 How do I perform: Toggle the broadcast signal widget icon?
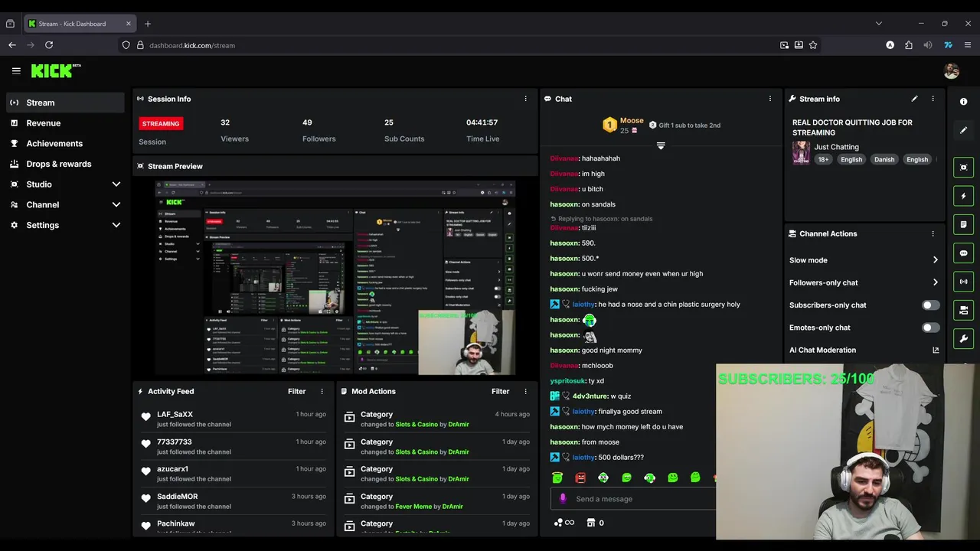click(963, 282)
